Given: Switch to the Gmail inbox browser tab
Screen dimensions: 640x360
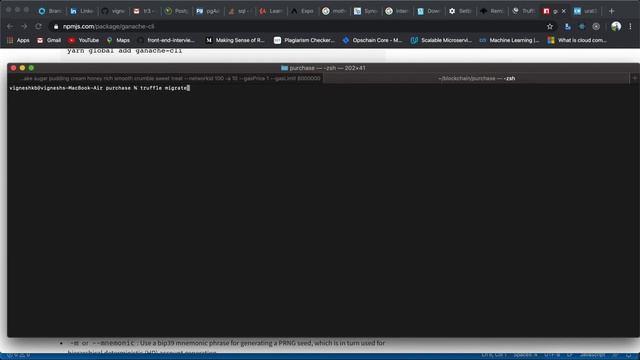Looking at the screenshot, I should [144, 11].
